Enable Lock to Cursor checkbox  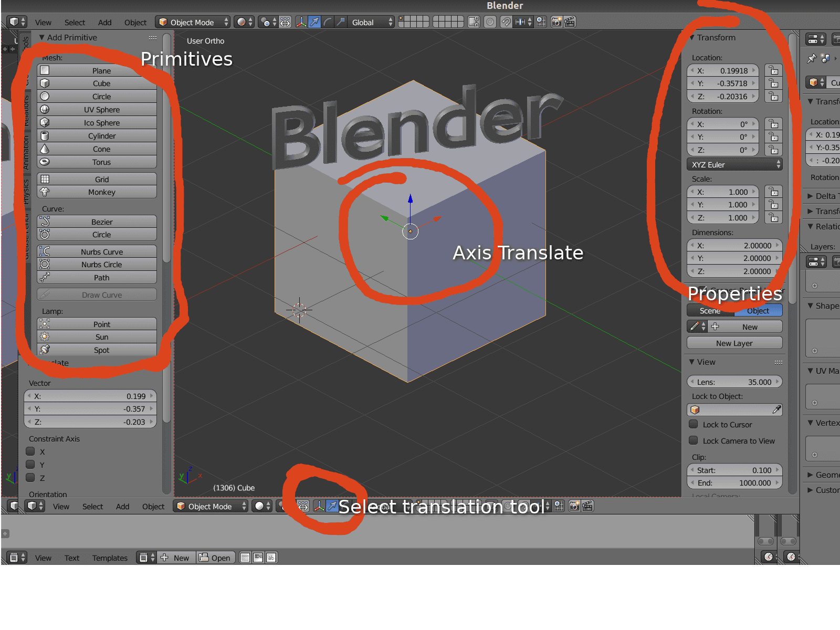tap(694, 424)
